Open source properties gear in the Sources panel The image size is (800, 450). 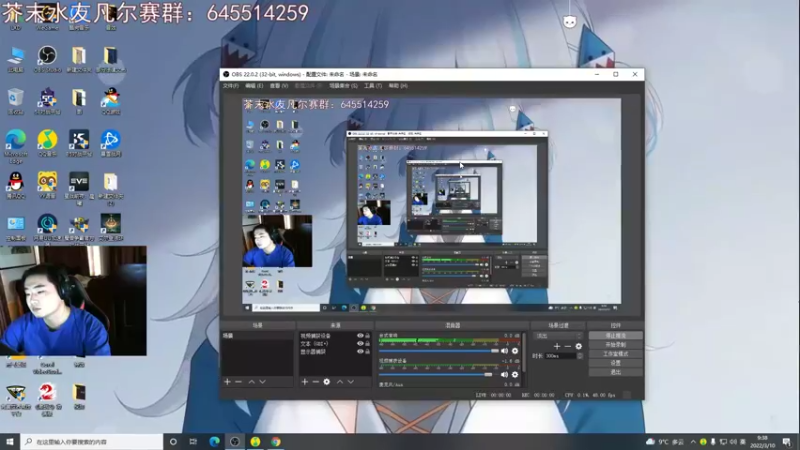click(x=327, y=382)
